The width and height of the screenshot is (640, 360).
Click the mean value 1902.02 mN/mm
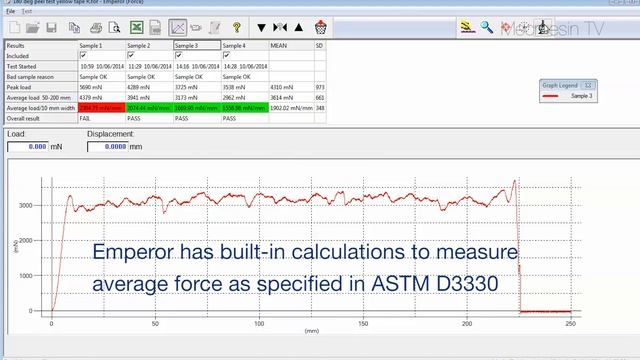[291, 108]
